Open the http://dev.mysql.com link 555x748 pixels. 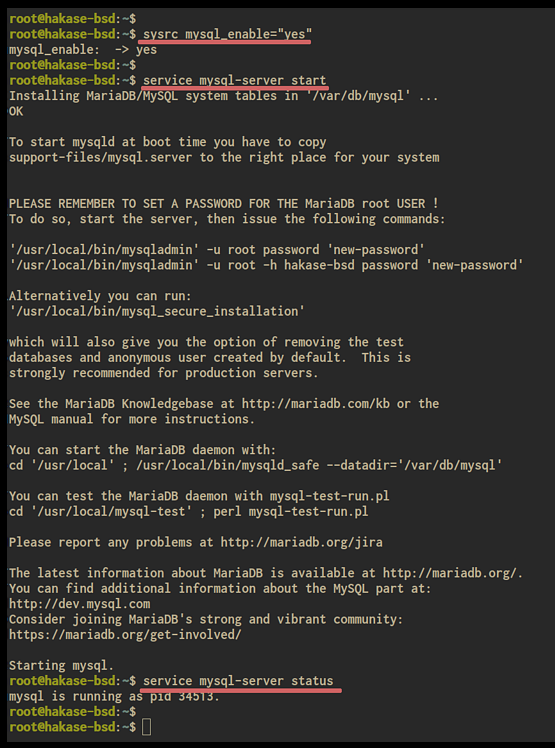(80, 603)
